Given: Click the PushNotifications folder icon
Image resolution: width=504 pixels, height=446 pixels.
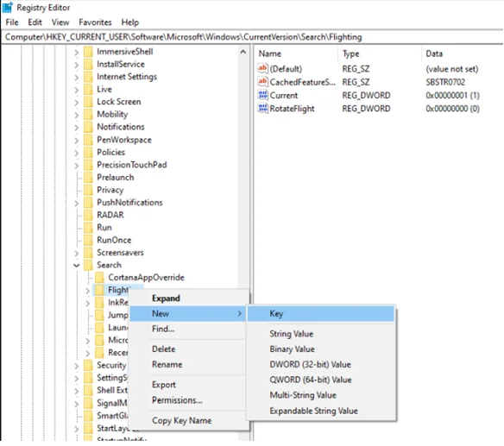Looking at the screenshot, I should pos(88,203).
